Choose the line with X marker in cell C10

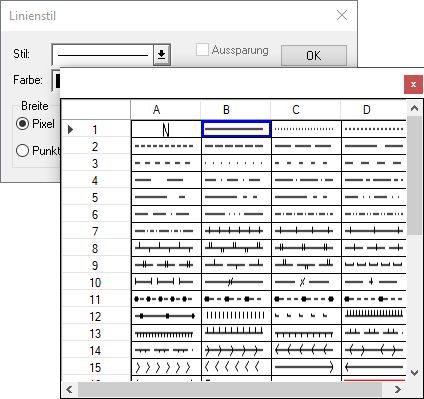pos(306,282)
